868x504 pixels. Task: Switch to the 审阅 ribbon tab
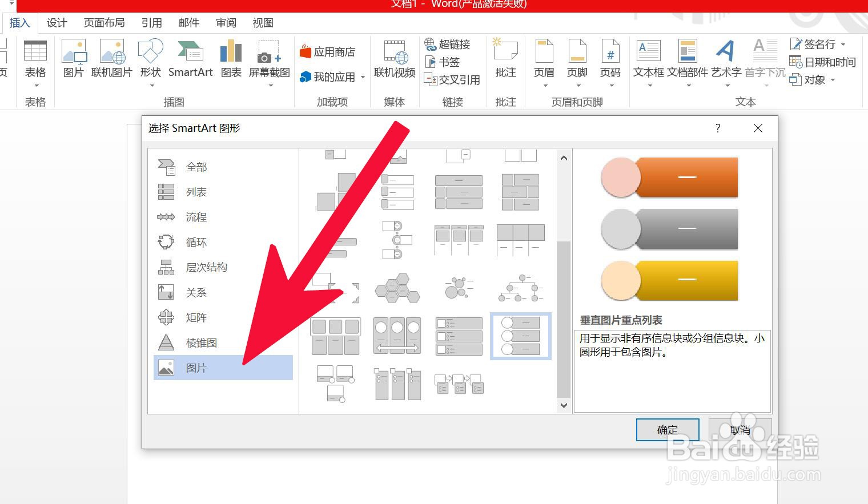pos(226,23)
